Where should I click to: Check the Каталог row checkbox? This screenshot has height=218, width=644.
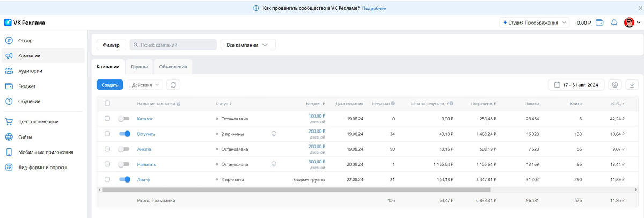click(x=107, y=118)
